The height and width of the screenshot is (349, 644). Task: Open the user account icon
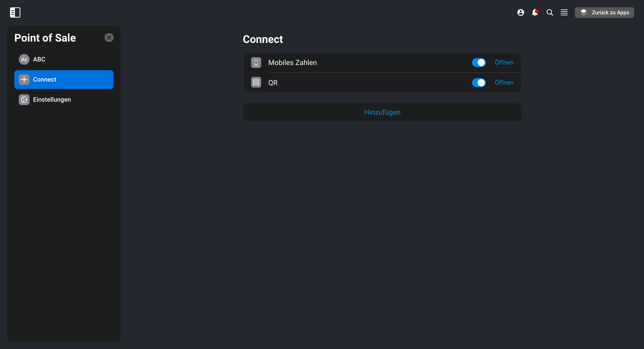click(x=521, y=13)
